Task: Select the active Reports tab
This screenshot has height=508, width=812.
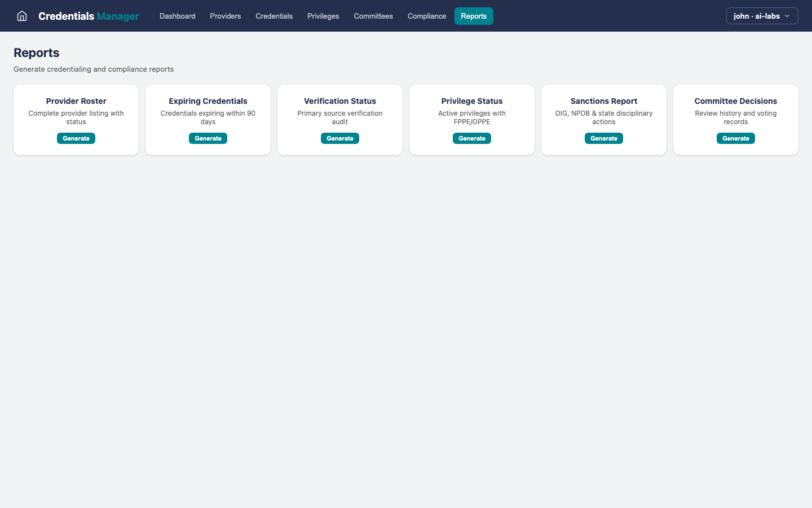Action: [473, 16]
